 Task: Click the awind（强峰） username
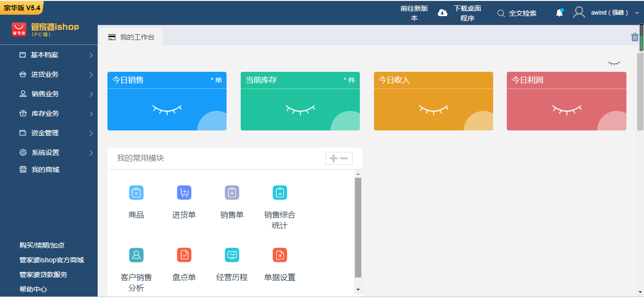[610, 13]
